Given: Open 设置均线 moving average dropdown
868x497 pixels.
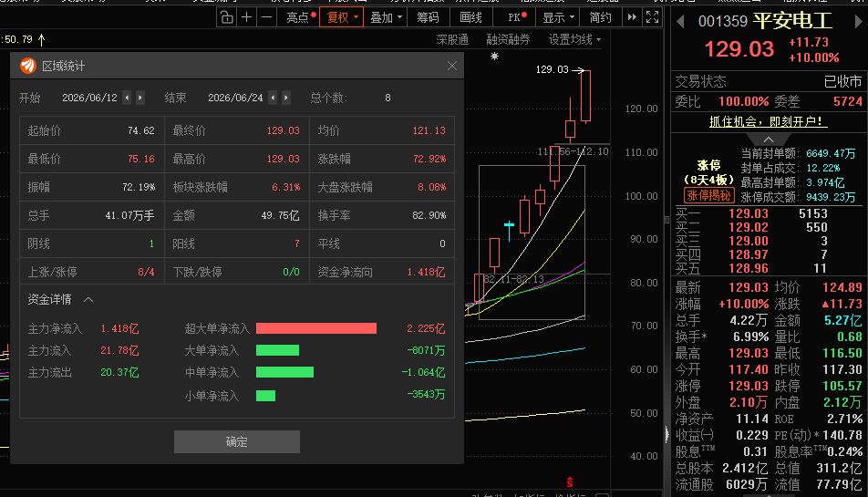Looking at the screenshot, I should tap(574, 39).
